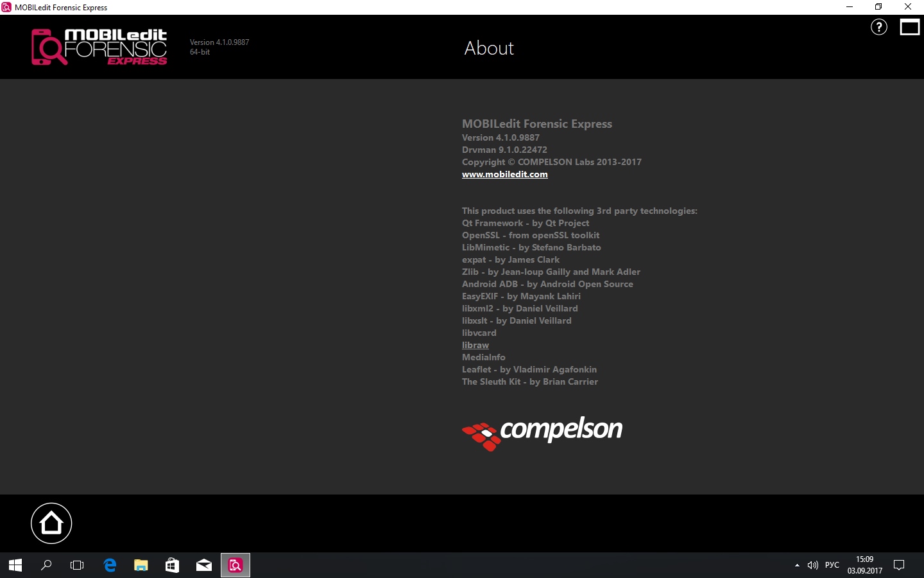This screenshot has height=578, width=924.
Task: Click 'EasyEXIF - by Mayank Lahiri' line
Action: [x=521, y=296]
